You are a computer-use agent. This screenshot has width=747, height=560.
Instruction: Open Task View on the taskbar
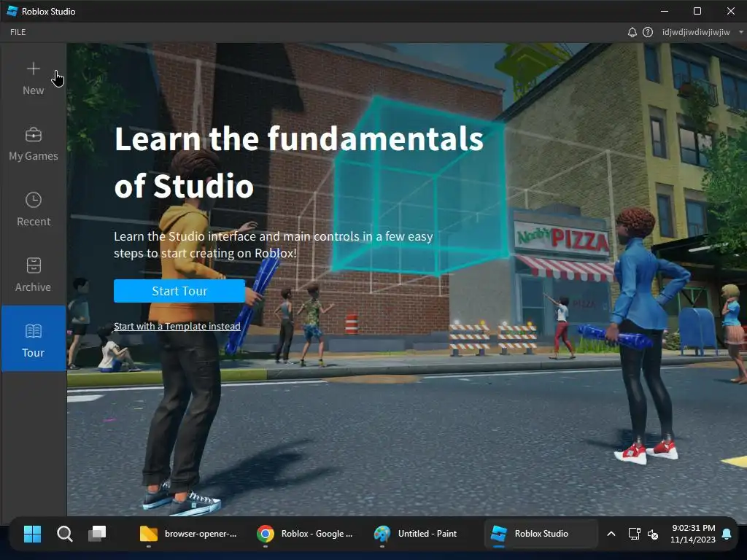tap(97, 534)
